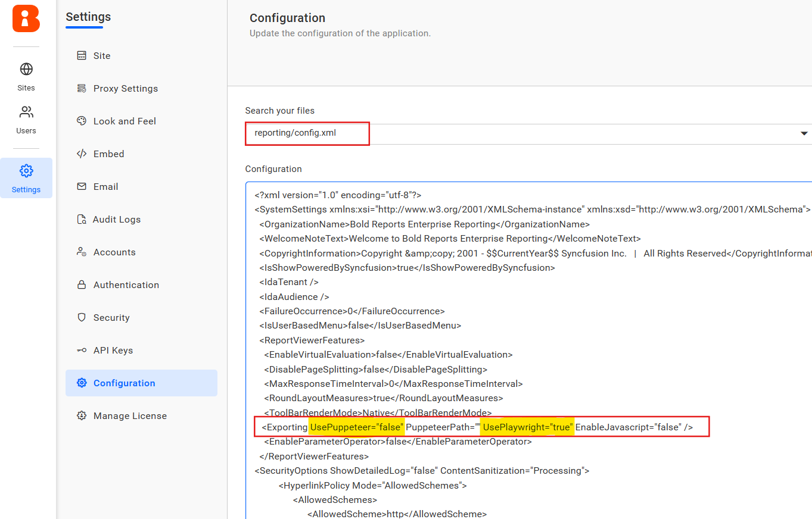Click the IdaAudience line

click(294, 296)
